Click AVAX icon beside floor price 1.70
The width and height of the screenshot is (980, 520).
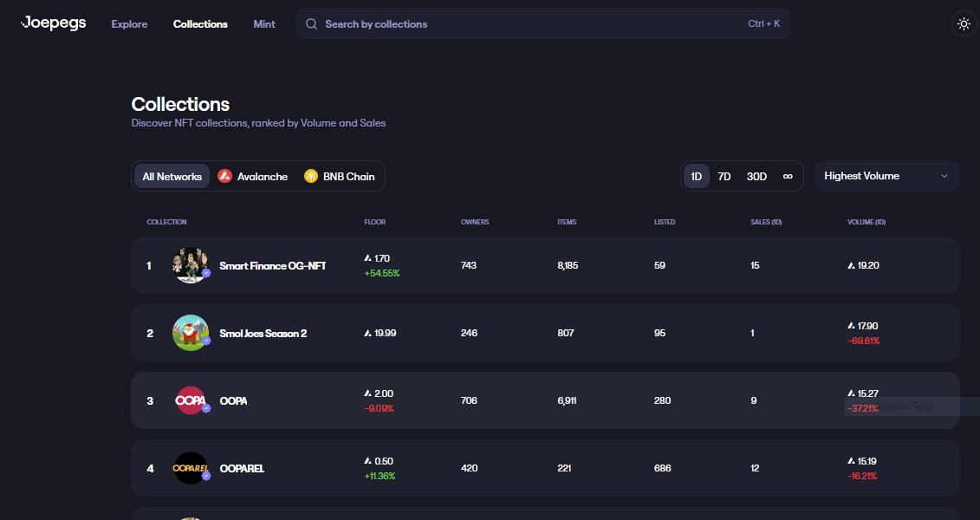coord(367,258)
